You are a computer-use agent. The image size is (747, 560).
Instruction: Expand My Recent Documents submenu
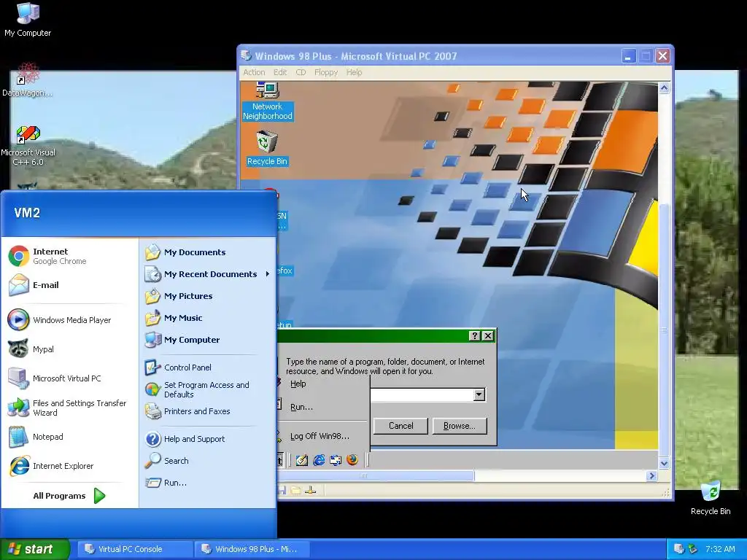(207, 274)
